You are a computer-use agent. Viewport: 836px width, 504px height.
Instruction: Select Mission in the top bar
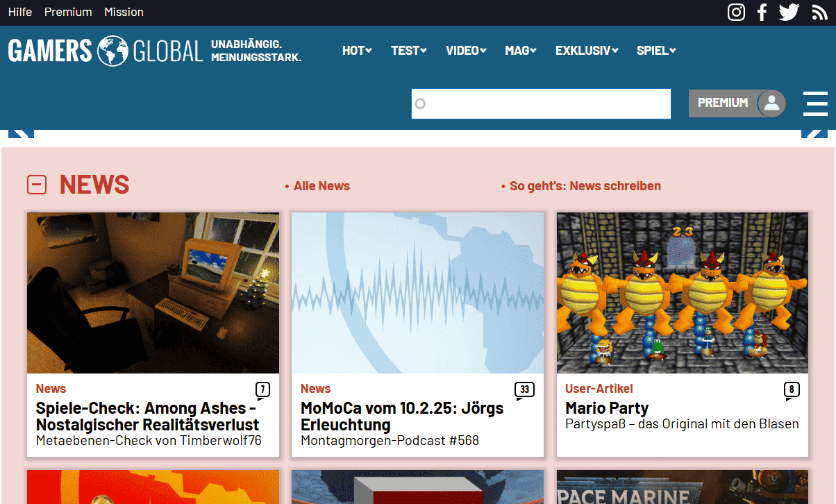(124, 12)
